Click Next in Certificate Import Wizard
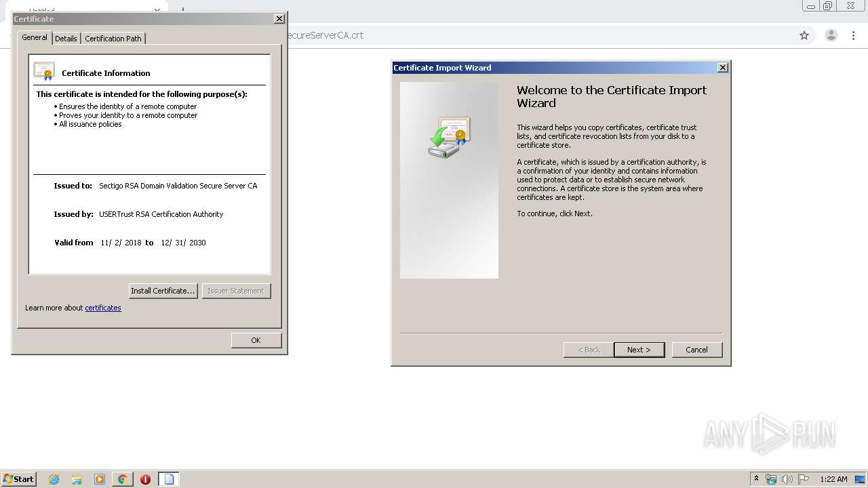868x488 pixels. point(639,350)
